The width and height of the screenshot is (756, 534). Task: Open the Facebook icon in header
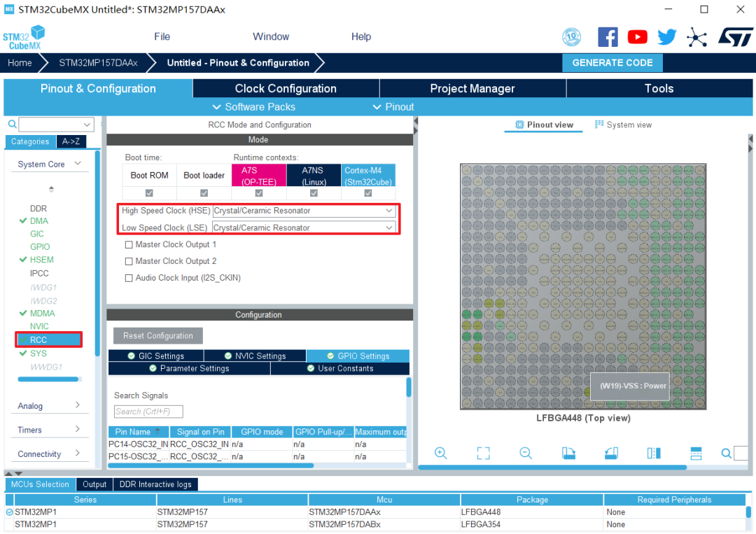(x=608, y=37)
